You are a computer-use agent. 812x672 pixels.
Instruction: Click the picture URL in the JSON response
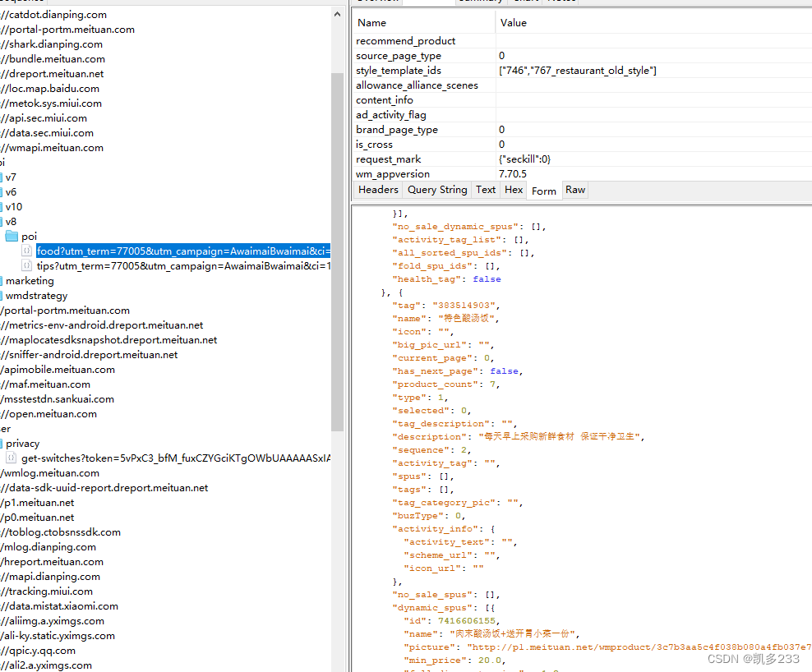[x=639, y=647]
